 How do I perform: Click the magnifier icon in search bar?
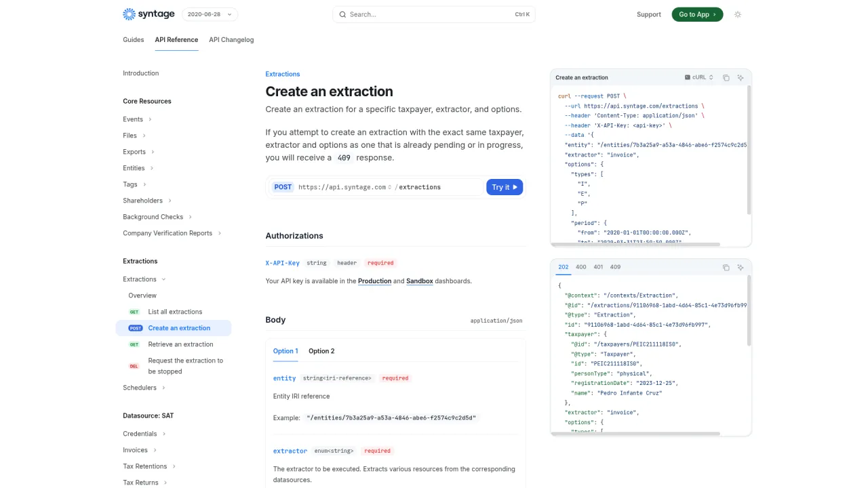pyautogui.click(x=342, y=14)
